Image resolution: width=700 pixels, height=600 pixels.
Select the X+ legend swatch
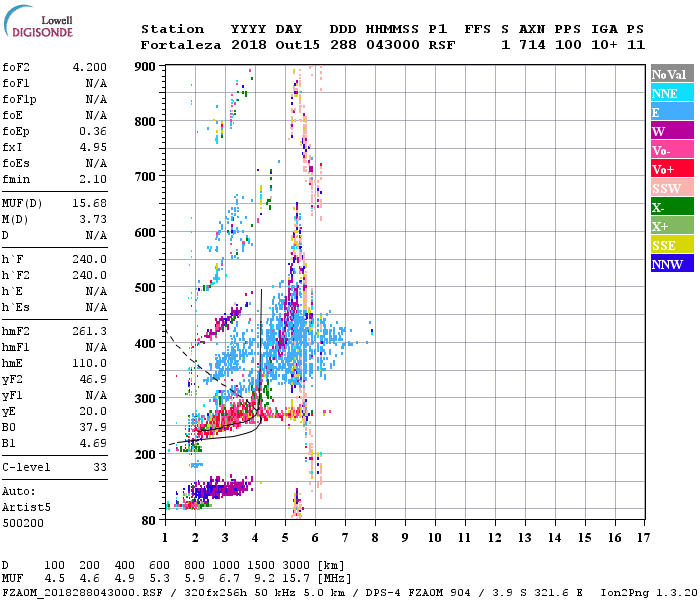pyautogui.click(x=672, y=226)
